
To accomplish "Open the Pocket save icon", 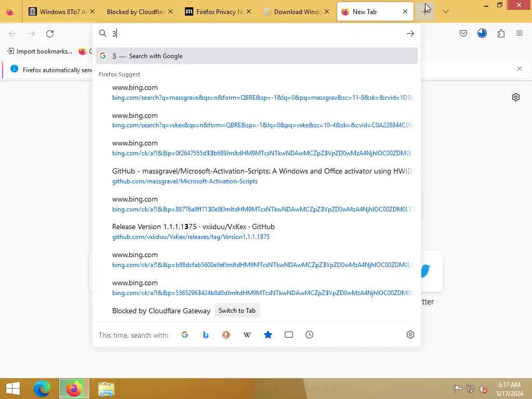I will [463, 34].
